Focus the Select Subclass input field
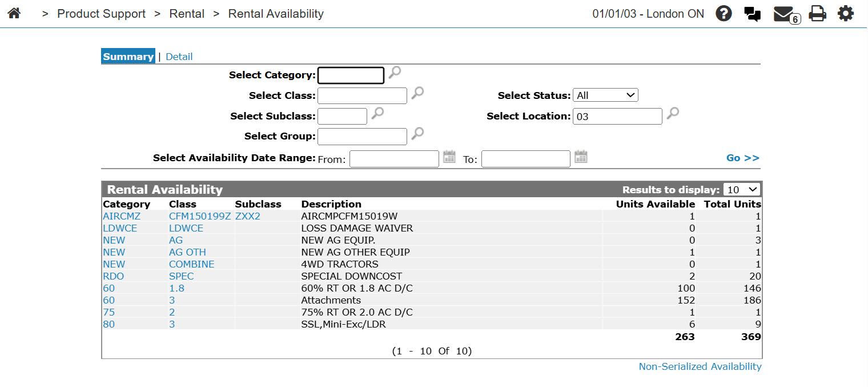The width and height of the screenshot is (868, 387). [x=342, y=116]
